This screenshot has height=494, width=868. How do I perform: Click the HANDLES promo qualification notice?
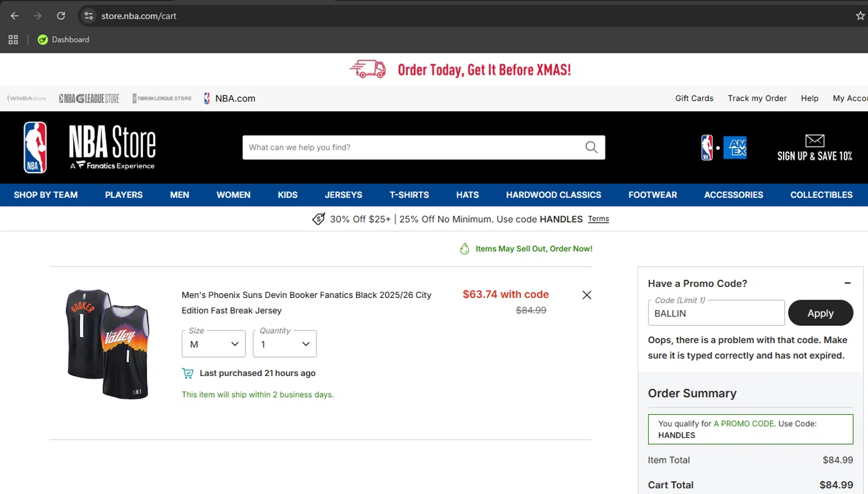(x=751, y=429)
